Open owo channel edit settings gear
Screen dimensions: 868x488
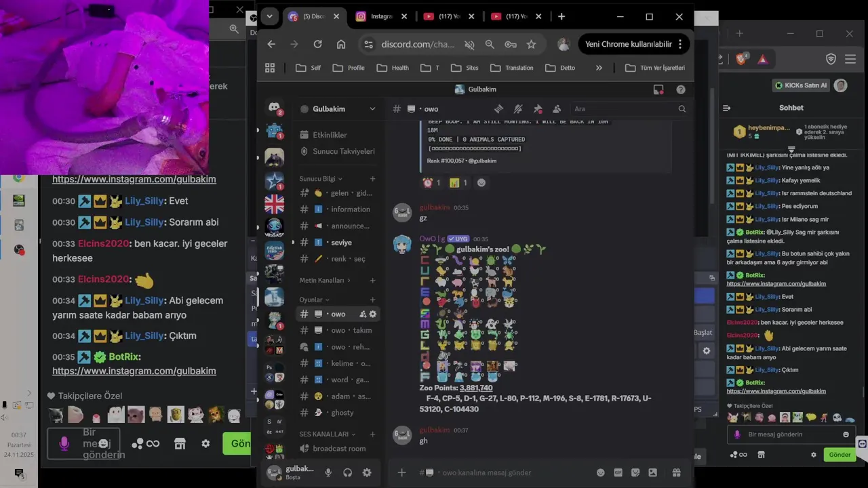click(x=372, y=314)
